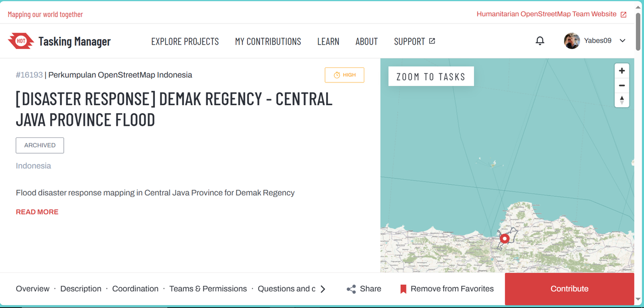Go to My Contributions

tap(268, 41)
